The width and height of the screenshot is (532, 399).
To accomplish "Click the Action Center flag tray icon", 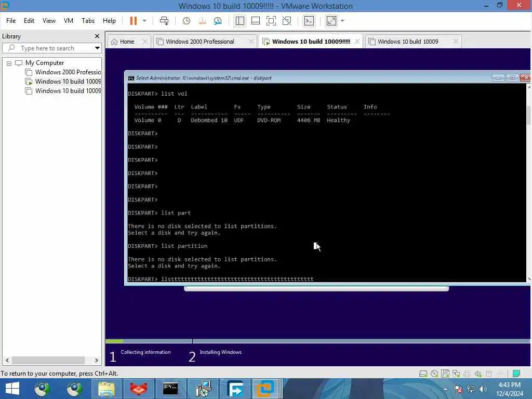I will click(458, 389).
